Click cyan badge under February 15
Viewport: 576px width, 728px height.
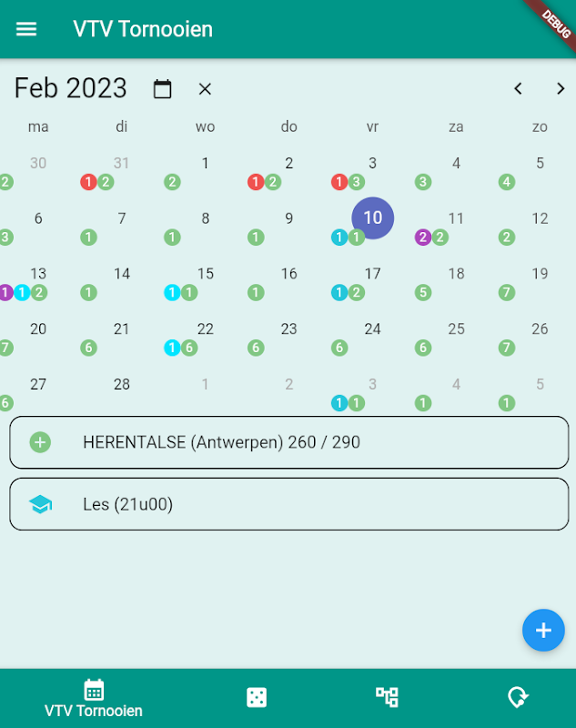point(172,292)
